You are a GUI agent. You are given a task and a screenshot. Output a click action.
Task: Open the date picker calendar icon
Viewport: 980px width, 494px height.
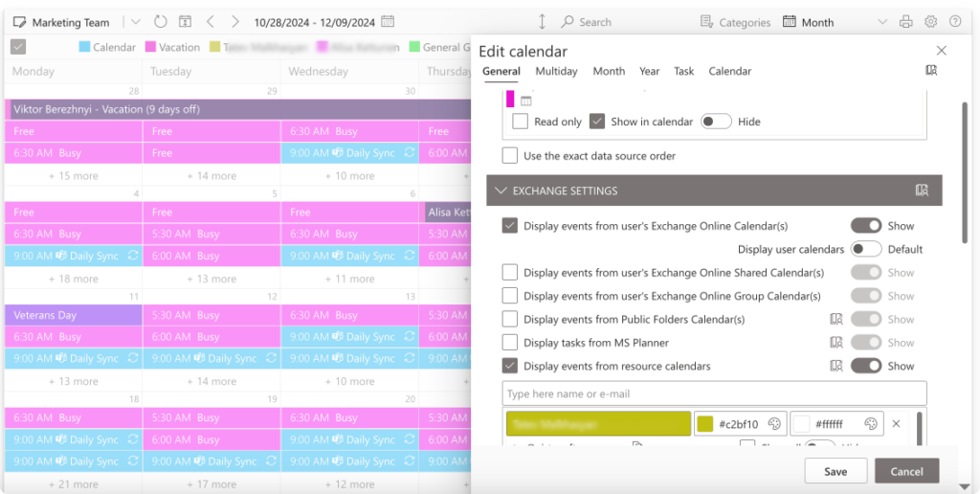(x=387, y=22)
